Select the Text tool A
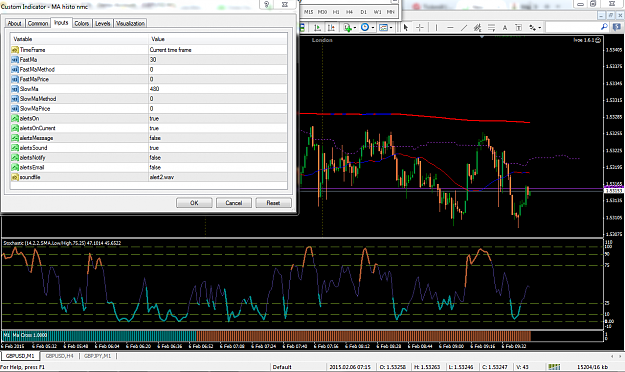 tap(505, 28)
